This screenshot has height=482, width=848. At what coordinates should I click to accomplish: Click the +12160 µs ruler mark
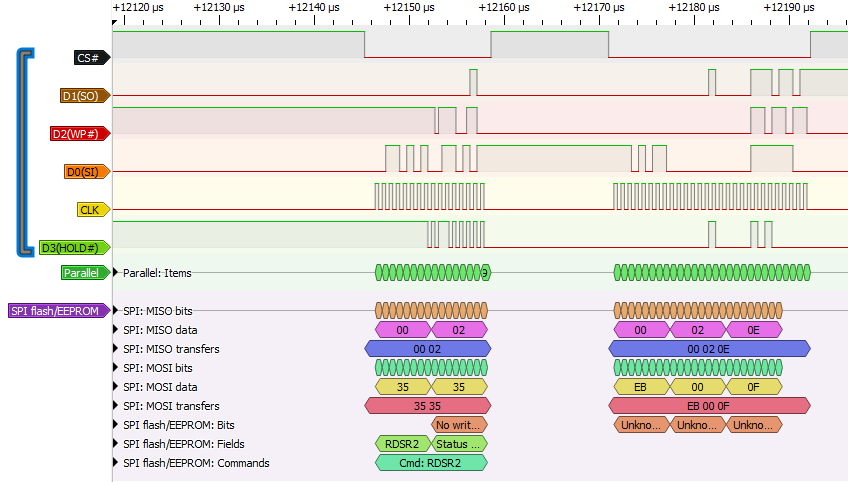[504, 8]
